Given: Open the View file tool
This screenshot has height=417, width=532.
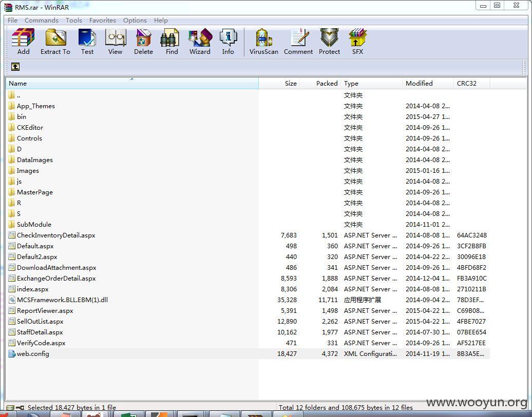Looking at the screenshot, I should [x=116, y=42].
